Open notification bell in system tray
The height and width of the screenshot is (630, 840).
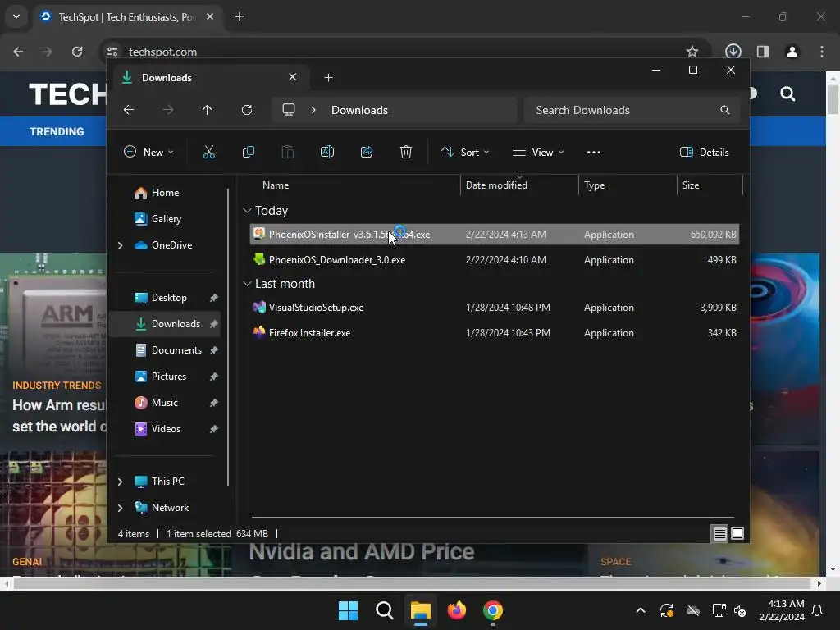click(818, 610)
